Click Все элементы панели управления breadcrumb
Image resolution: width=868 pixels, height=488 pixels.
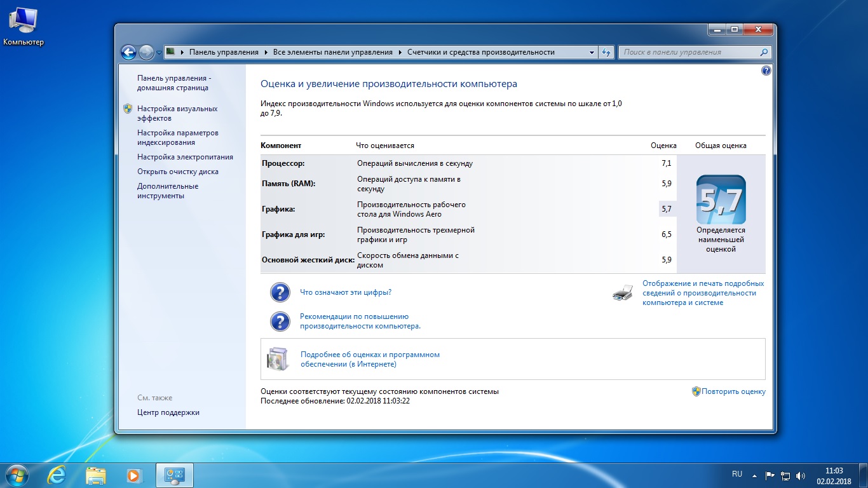tap(332, 53)
